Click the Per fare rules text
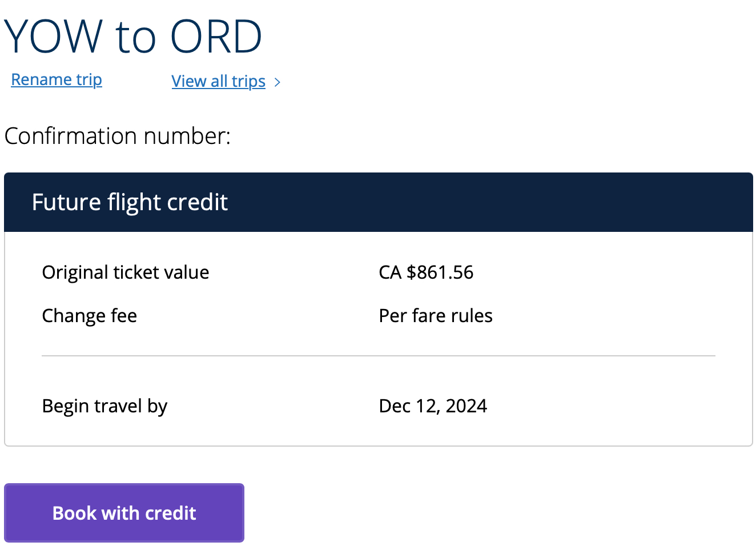 click(x=436, y=315)
